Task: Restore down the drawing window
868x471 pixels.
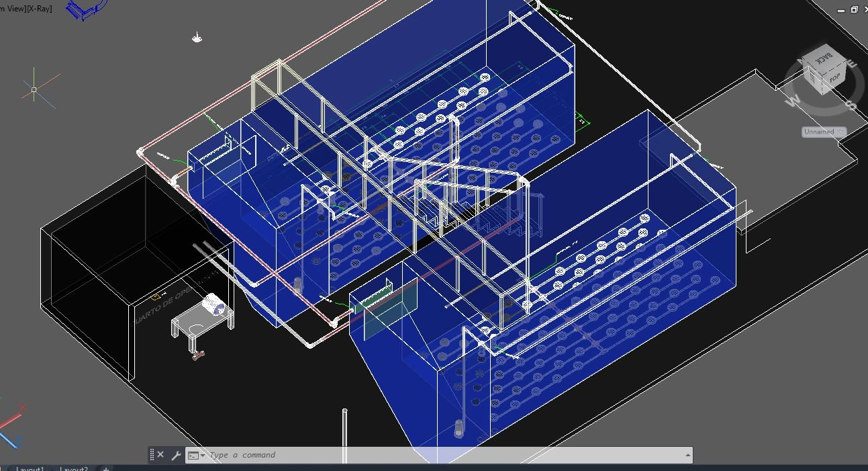Action: tap(854, 9)
